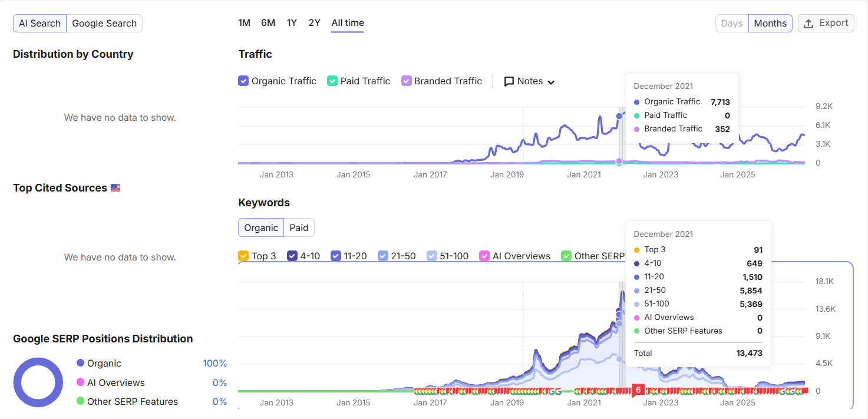The width and height of the screenshot is (868, 419).
Task: Click the 51-100 value 5,369 in tooltip
Action: [x=751, y=304]
